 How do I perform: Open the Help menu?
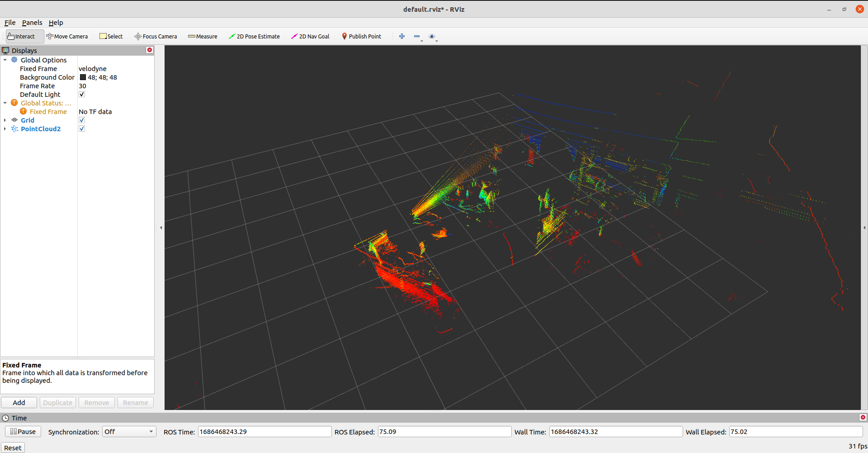tap(56, 23)
